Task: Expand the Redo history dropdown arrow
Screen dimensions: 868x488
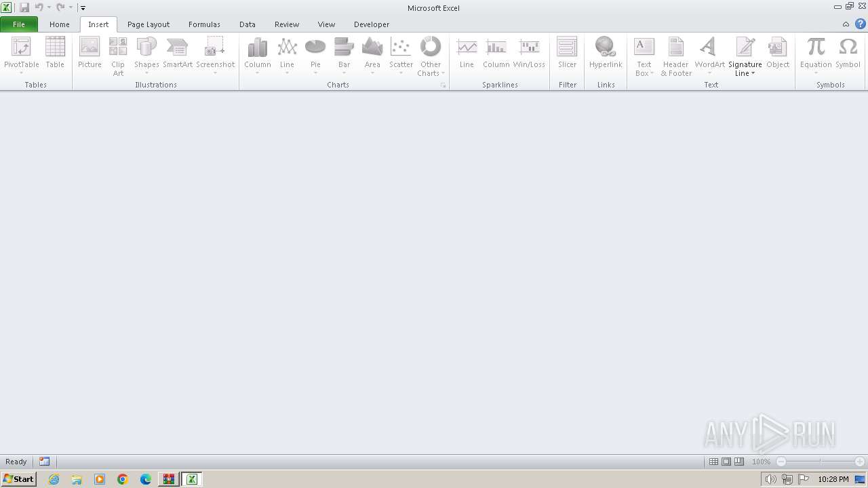Action: point(71,7)
